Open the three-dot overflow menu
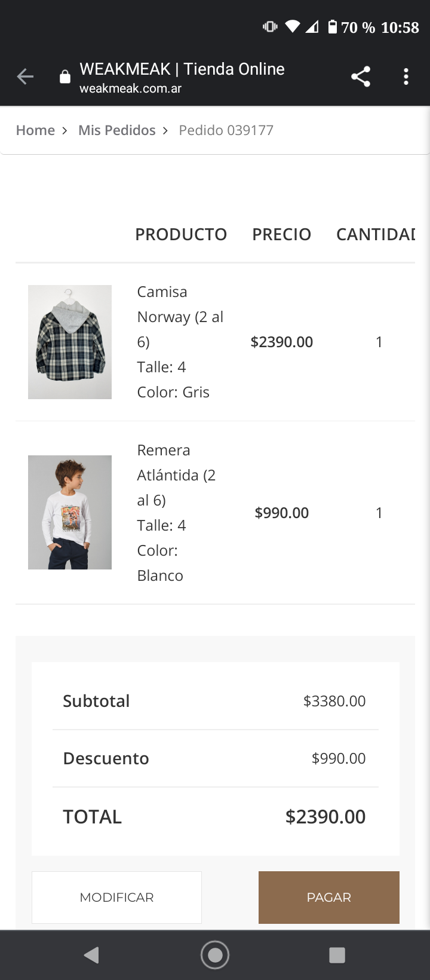This screenshot has height=980, width=430. (406, 76)
